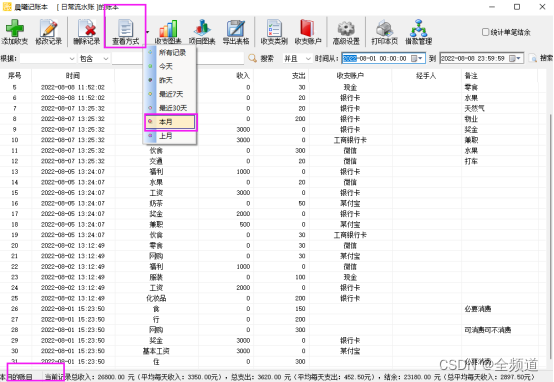Viewport: 554px width, 382px height.
Task: Select the 可消费可不消费 remark cell
Action: 488,330
